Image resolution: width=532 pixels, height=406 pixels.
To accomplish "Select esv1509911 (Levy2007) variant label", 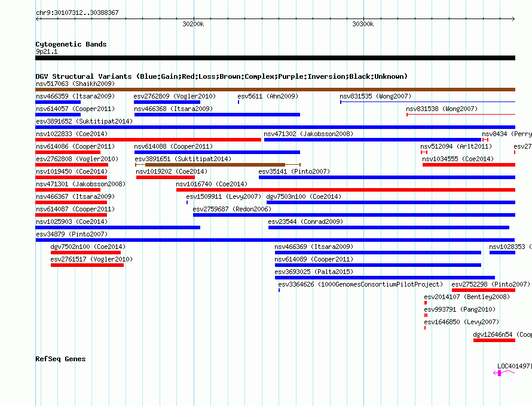I will pyautogui.click(x=223, y=196).
